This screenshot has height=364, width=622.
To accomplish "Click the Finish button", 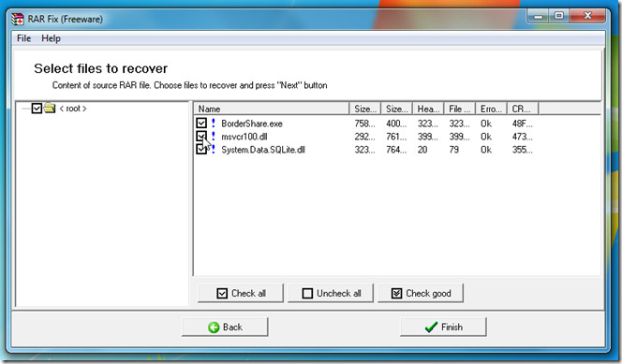I will coord(443,327).
